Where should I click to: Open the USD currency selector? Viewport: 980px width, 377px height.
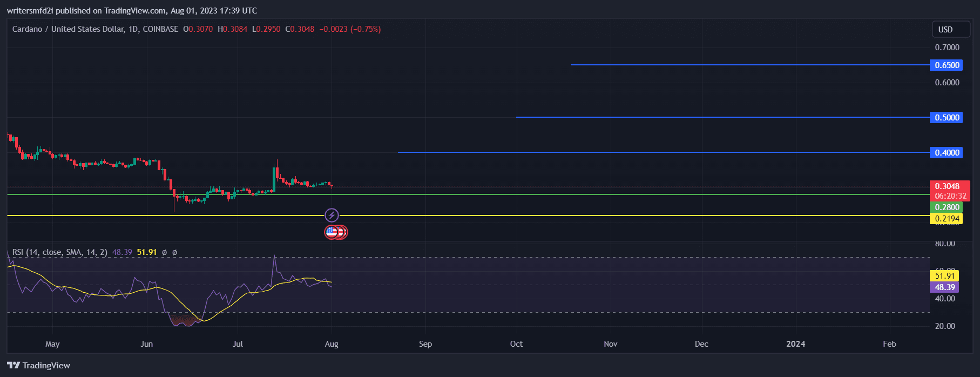(945, 29)
